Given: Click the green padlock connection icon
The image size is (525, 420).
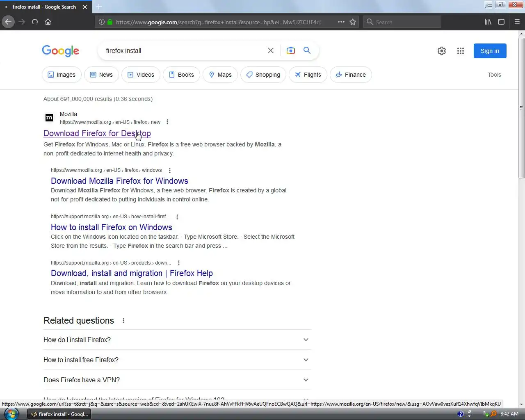Looking at the screenshot, I should point(110,22).
